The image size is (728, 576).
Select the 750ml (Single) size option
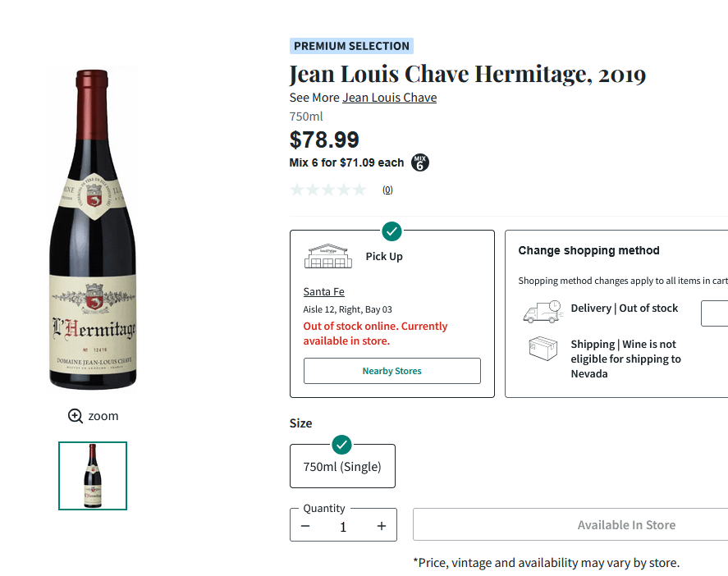point(342,467)
